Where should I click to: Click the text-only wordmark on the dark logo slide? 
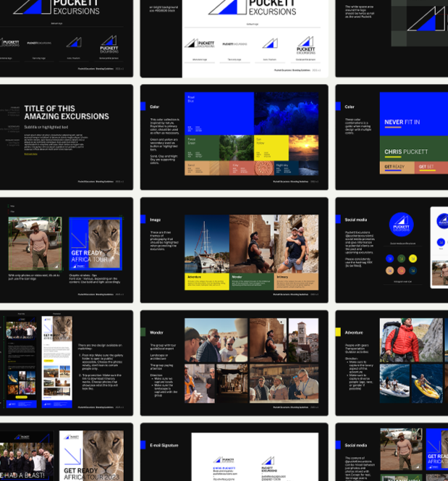pyautogui.click(x=39, y=43)
